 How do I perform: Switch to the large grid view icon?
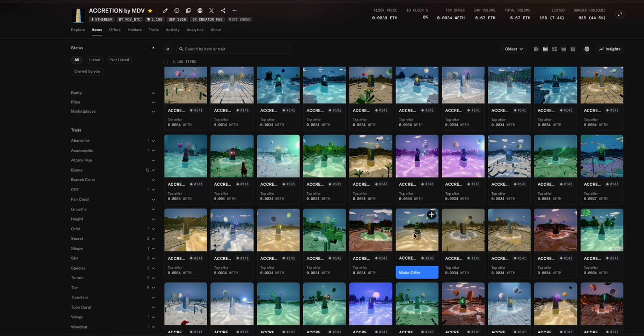point(536,49)
